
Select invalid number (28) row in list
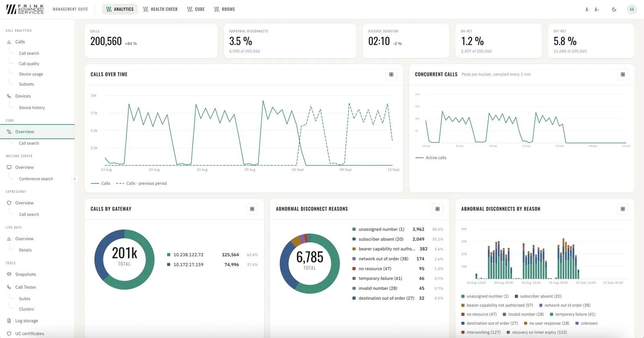click(x=398, y=289)
